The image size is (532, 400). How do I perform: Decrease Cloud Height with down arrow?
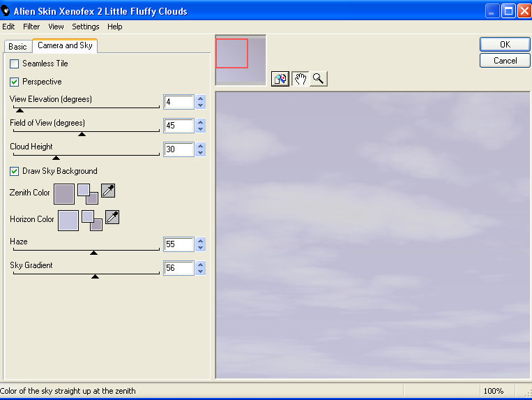pos(201,153)
